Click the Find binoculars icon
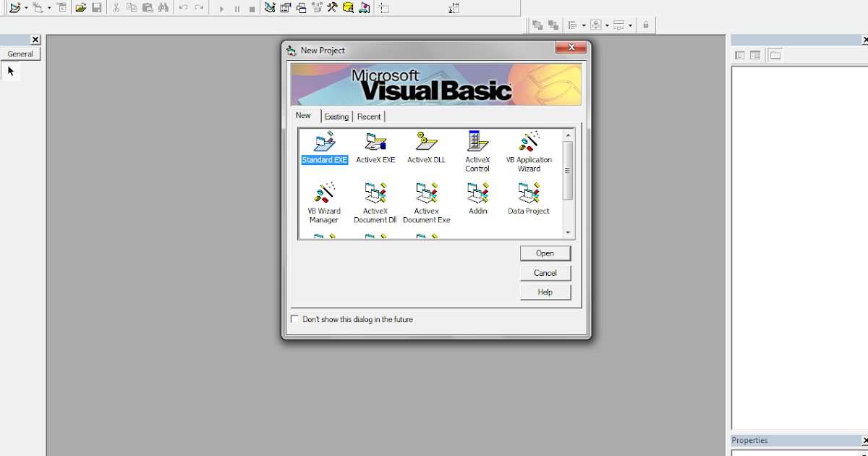This screenshot has width=868, height=456. click(163, 8)
